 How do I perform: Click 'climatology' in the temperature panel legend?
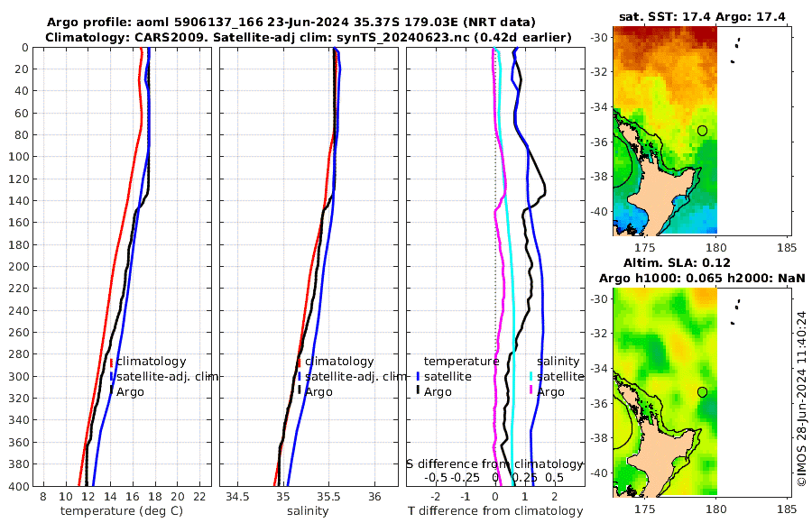[x=152, y=362]
